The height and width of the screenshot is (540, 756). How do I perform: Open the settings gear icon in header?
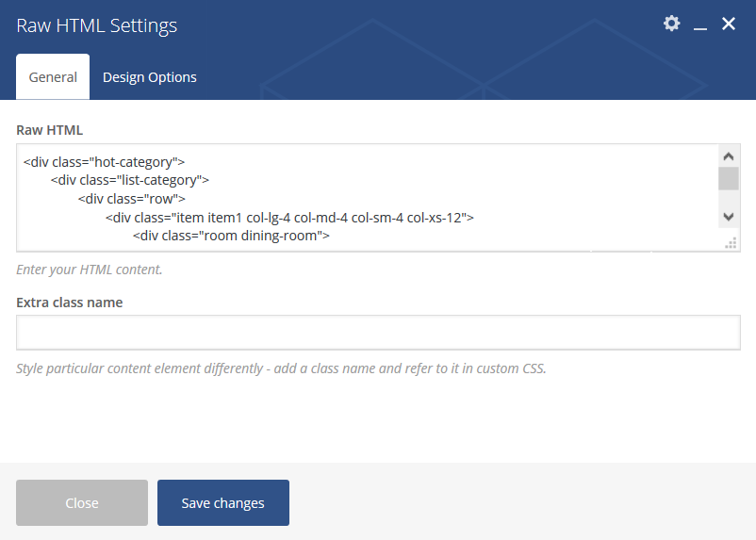(671, 24)
